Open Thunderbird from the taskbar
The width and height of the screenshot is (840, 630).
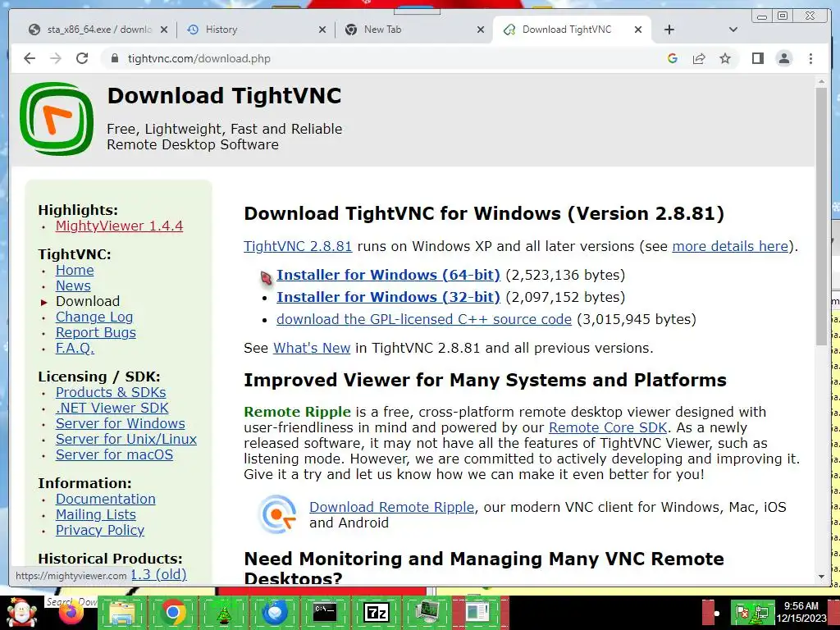coord(275,612)
